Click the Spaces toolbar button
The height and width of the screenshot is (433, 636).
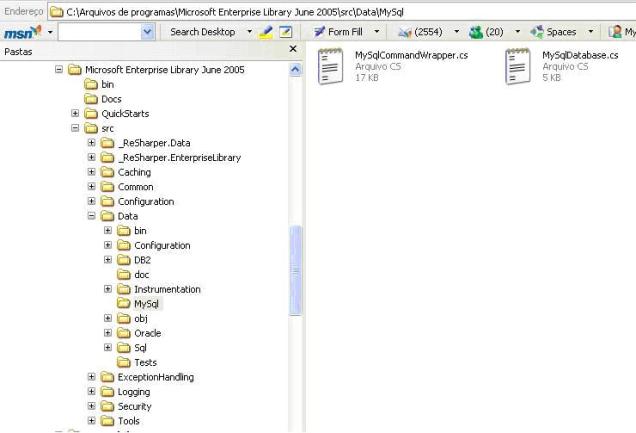point(553,32)
